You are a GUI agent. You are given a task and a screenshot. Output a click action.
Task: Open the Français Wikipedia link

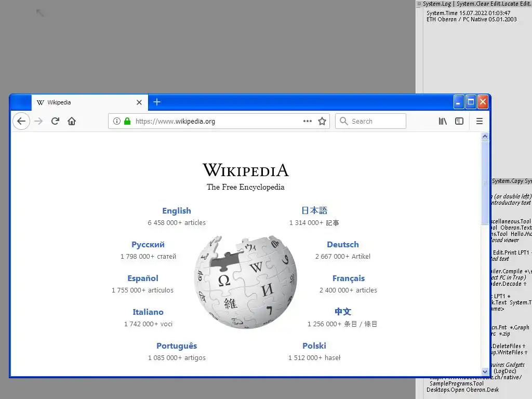click(x=349, y=278)
